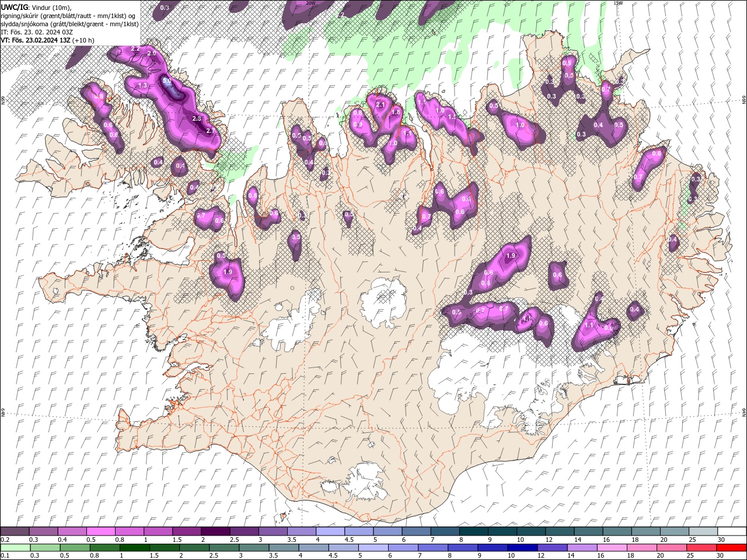Screen dimensions: 747x560
Task: Click the 1.8 value on the north coast
Action: click(x=396, y=112)
